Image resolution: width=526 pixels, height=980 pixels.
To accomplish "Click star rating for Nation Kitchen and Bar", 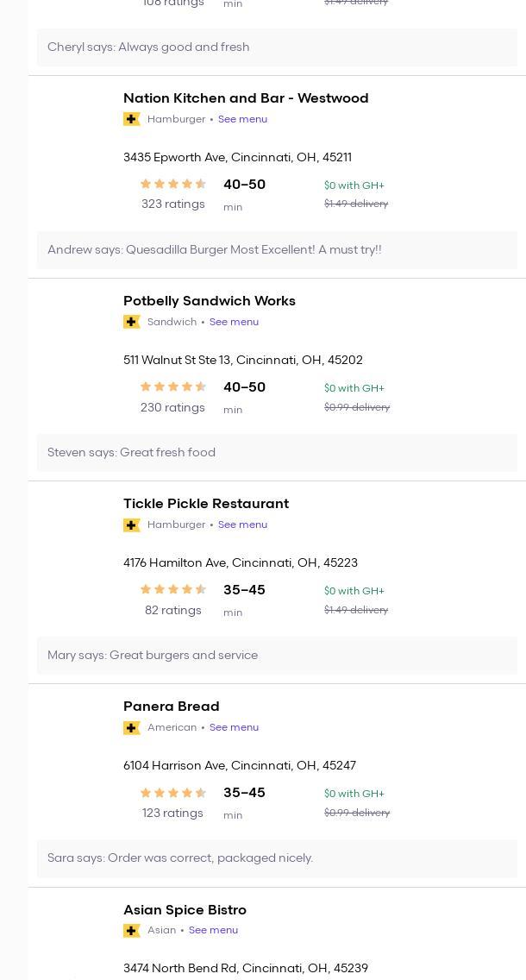I will (x=172, y=184).
